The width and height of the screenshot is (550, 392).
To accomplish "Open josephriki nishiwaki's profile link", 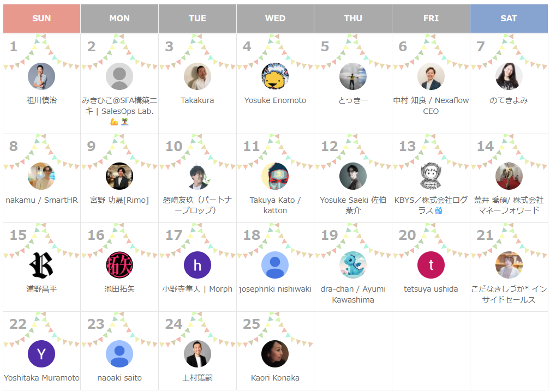I will click(275, 289).
